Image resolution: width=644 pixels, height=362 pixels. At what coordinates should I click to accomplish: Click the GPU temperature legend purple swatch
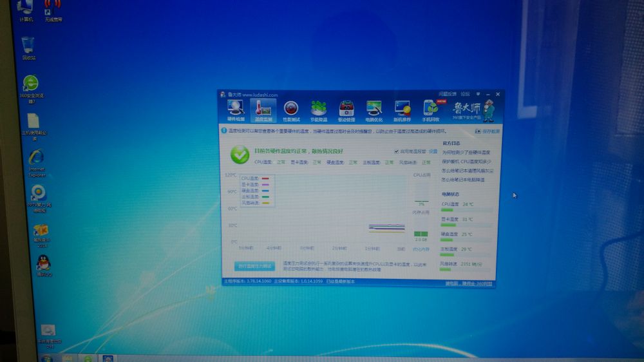click(x=265, y=185)
